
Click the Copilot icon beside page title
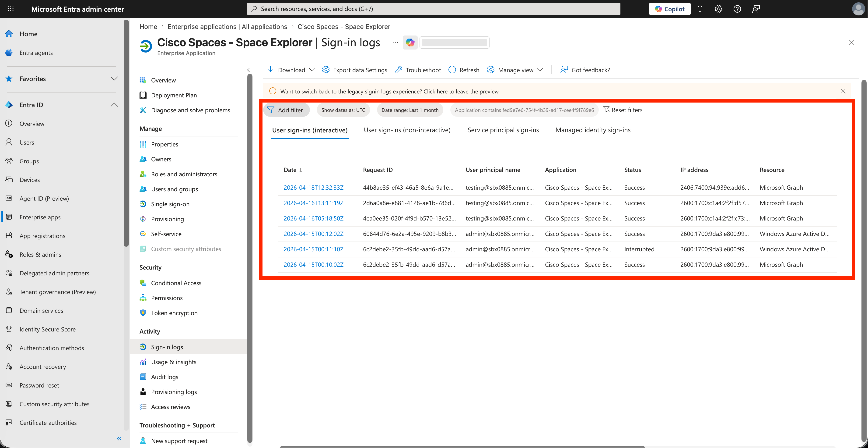click(x=410, y=43)
